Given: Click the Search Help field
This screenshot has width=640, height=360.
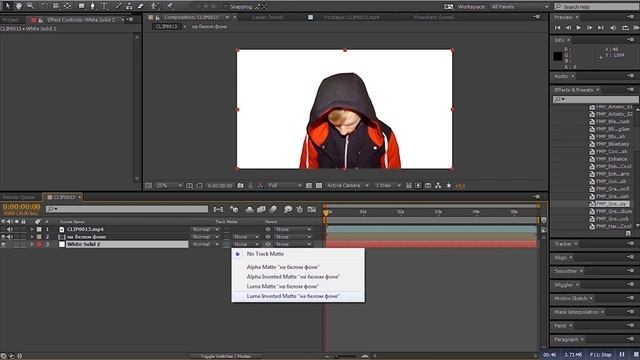Looking at the screenshot, I should tap(597, 7).
